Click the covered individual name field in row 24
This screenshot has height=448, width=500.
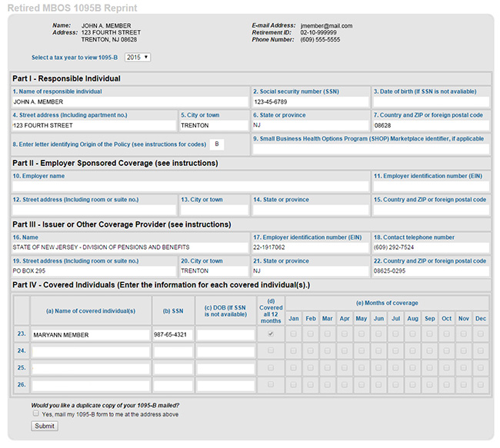click(x=91, y=352)
